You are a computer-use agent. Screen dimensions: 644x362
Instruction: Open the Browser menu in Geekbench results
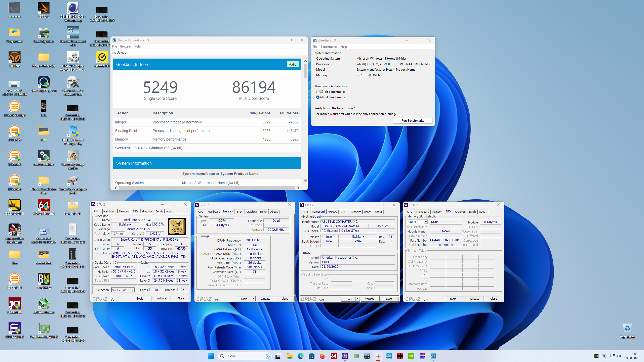[125, 47]
